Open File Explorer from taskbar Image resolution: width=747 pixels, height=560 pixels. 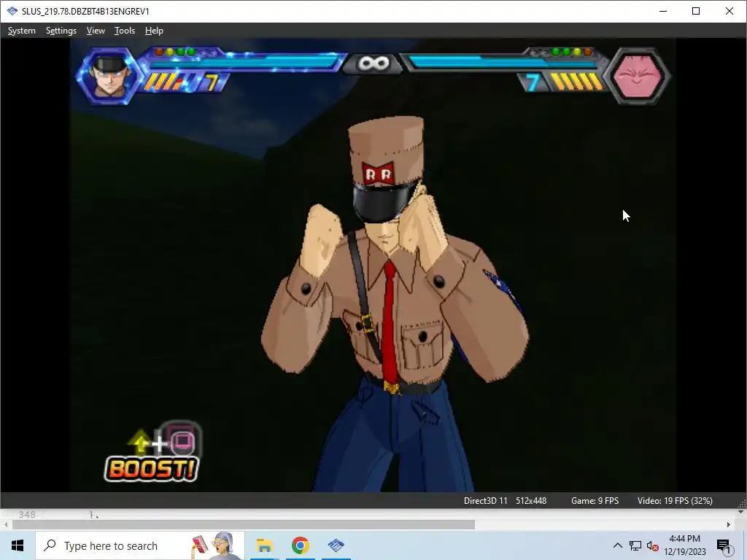264,545
